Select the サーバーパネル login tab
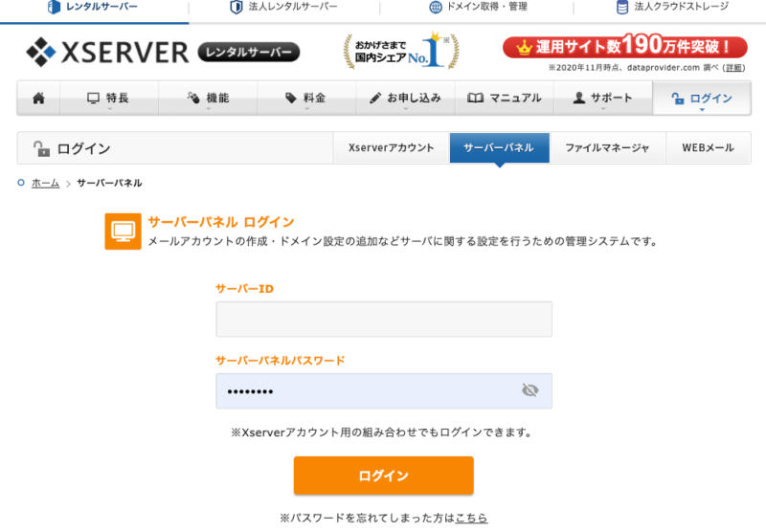 pyautogui.click(x=499, y=148)
